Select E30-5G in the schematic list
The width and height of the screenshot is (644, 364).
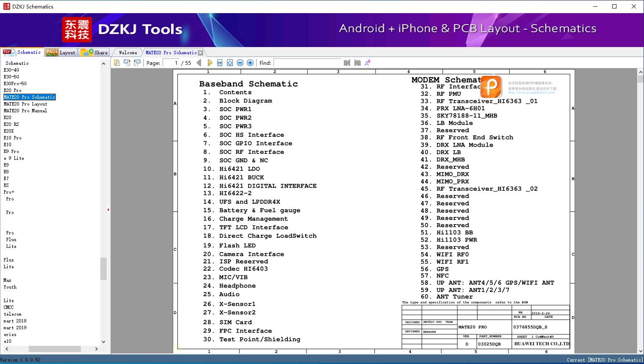tap(11, 77)
